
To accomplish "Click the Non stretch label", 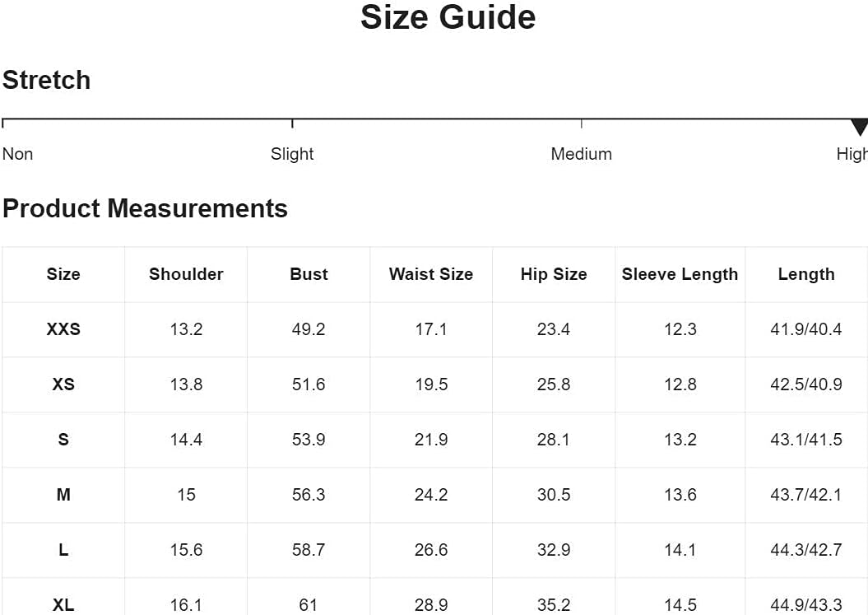I will coord(18,153).
